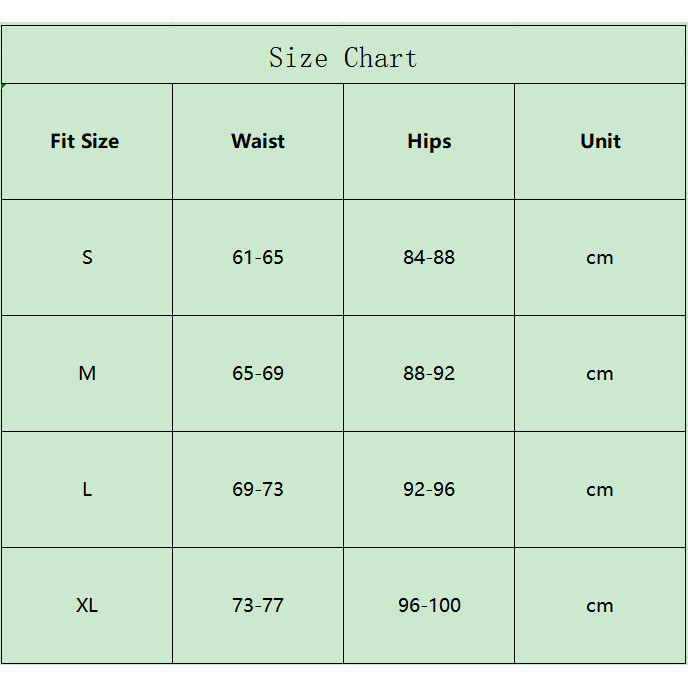
Task: Click the size M cell
Action: (x=87, y=373)
